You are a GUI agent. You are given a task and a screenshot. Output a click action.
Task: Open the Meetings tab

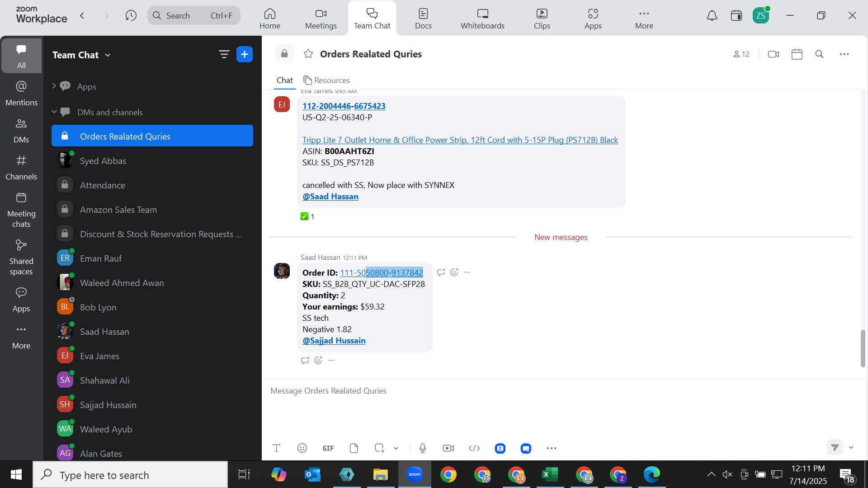(x=321, y=19)
